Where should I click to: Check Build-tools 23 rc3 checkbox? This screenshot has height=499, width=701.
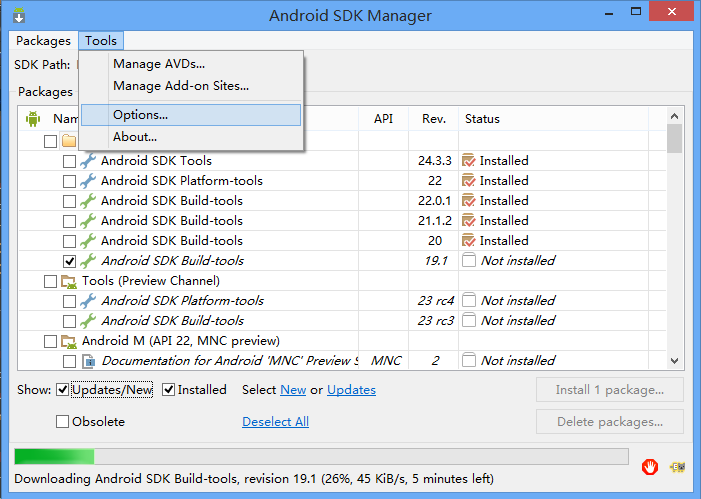(x=69, y=321)
